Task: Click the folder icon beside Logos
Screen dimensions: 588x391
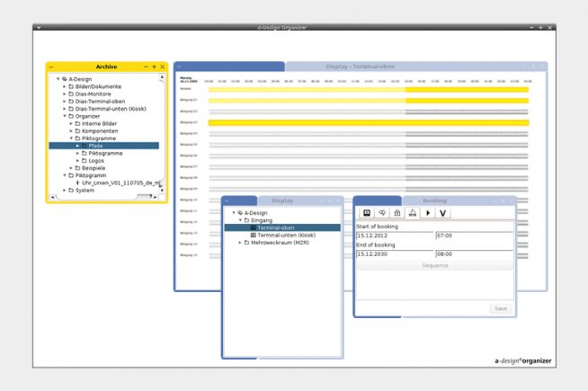Action: pos(85,161)
